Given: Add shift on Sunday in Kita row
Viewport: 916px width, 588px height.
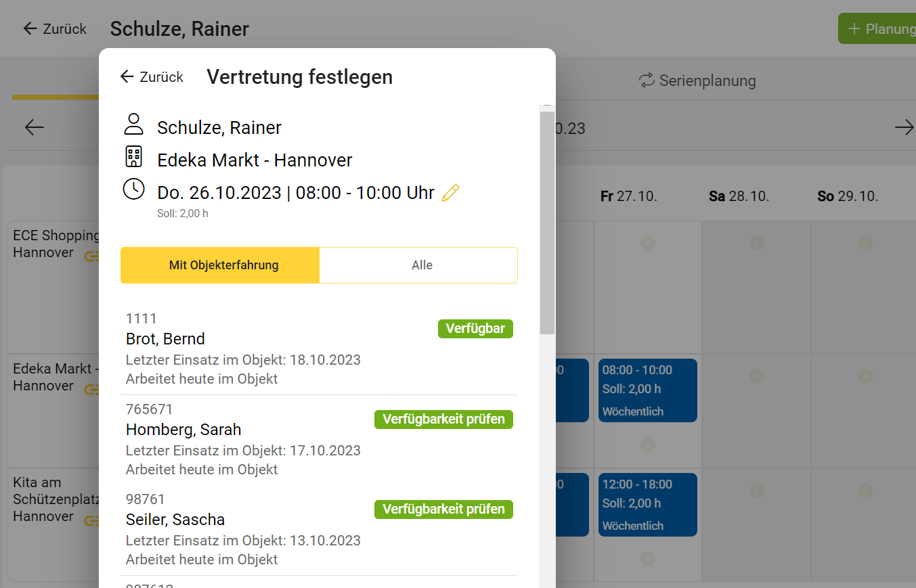Looking at the screenshot, I should pos(865,490).
